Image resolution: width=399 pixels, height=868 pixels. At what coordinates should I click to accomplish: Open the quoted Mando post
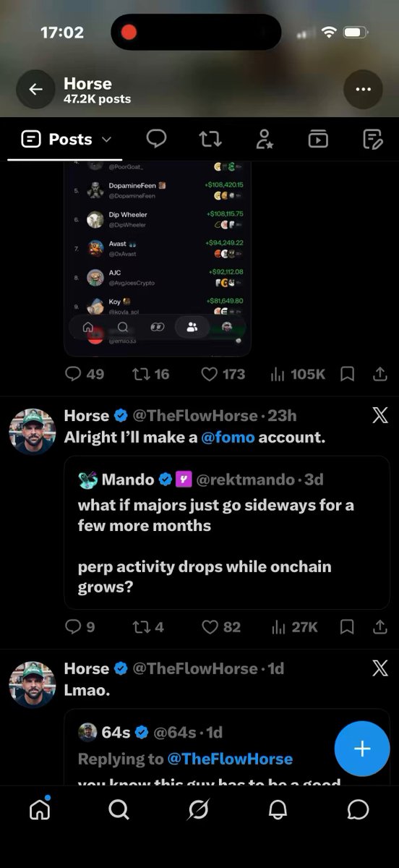pos(227,533)
